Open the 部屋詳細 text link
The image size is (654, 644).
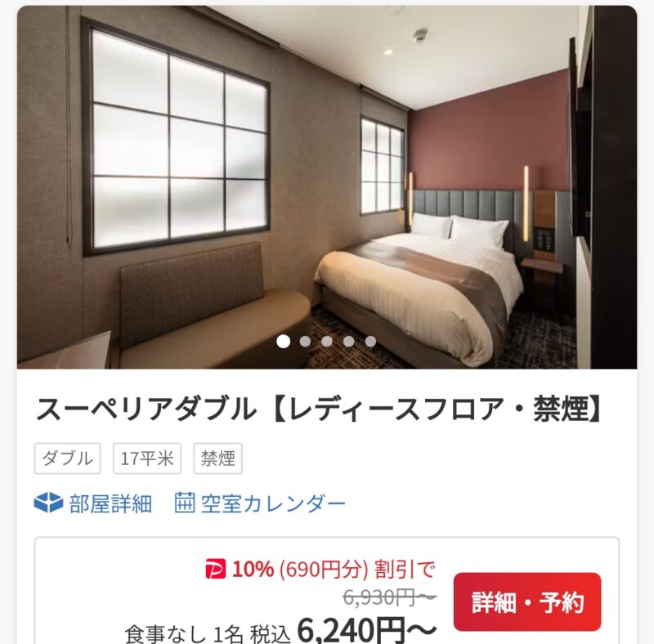110,503
